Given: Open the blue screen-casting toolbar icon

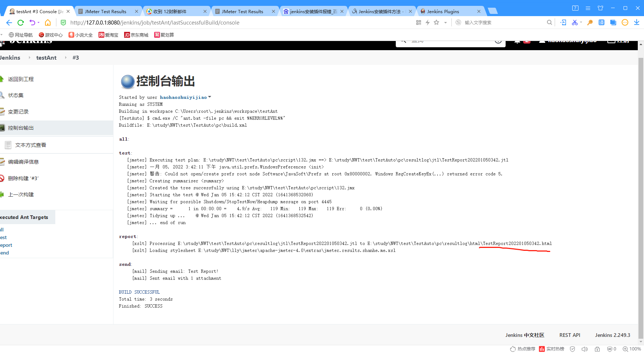Looking at the screenshot, I should [613, 23].
